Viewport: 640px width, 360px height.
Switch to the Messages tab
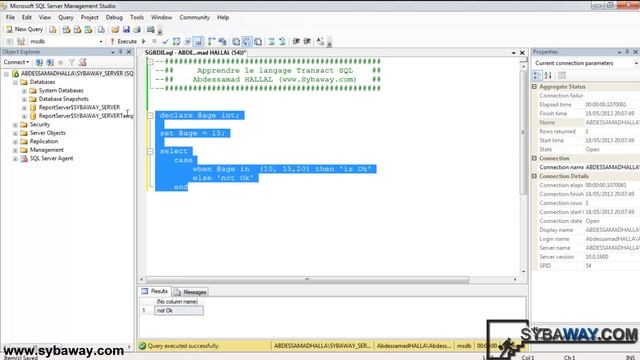pyautogui.click(x=190, y=292)
